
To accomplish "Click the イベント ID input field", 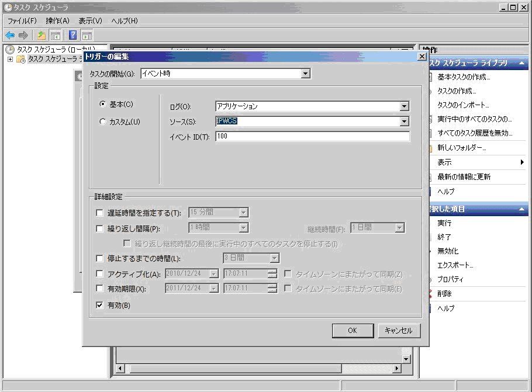I will 312,136.
